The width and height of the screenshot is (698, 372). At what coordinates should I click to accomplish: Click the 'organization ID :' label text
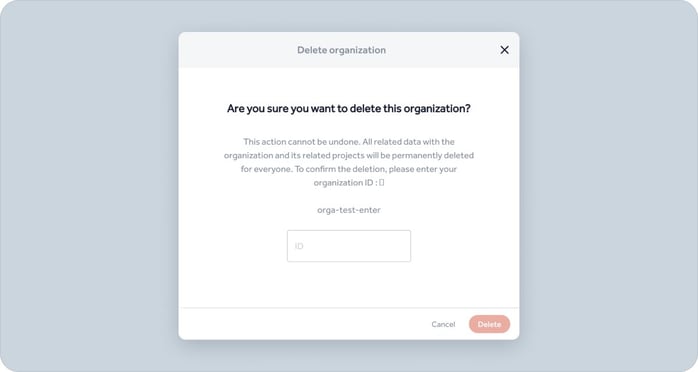point(345,182)
